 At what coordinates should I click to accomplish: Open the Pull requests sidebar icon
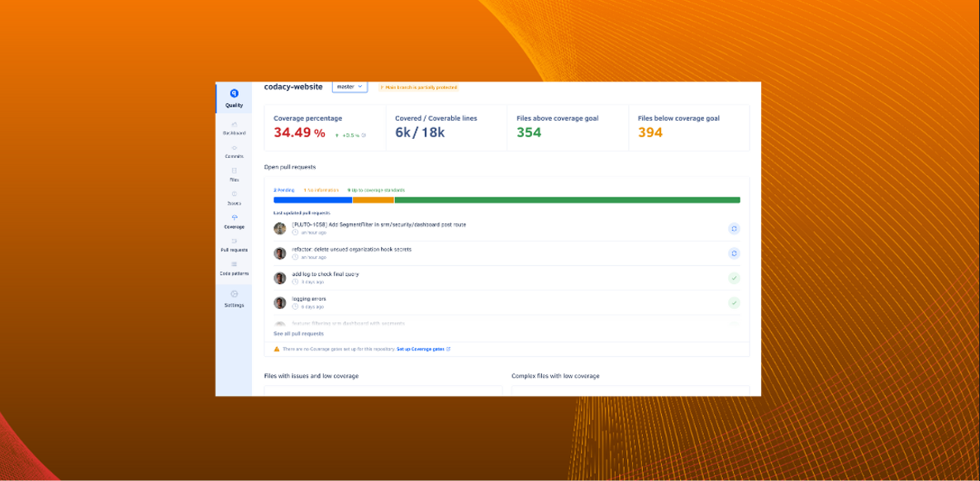[235, 240]
